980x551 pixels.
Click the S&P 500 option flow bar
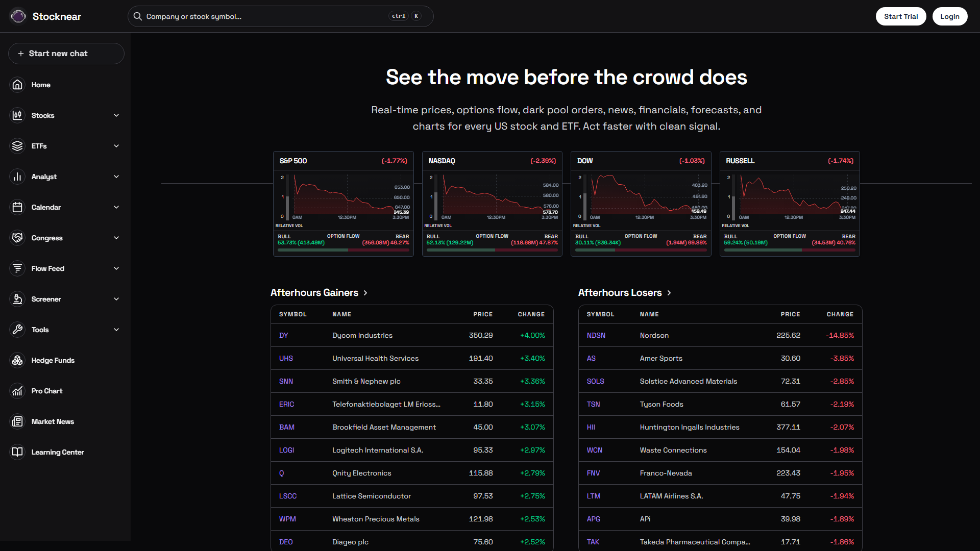[x=343, y=250]
